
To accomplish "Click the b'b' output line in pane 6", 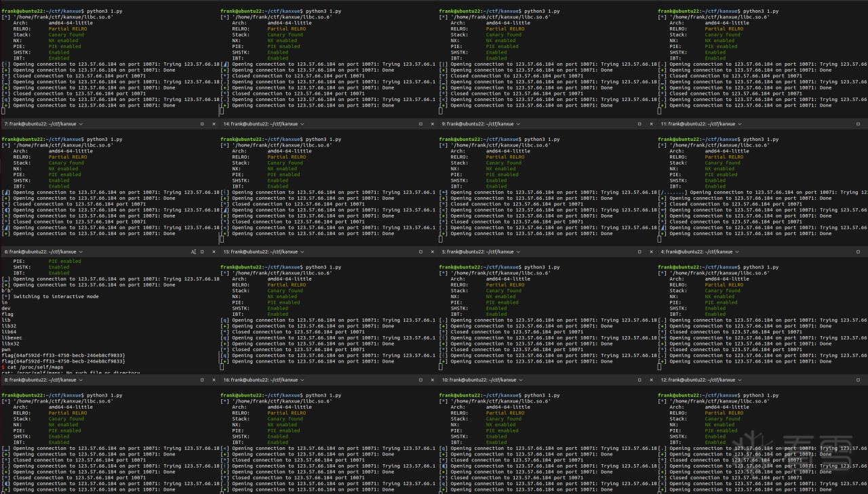I will 7,291.
